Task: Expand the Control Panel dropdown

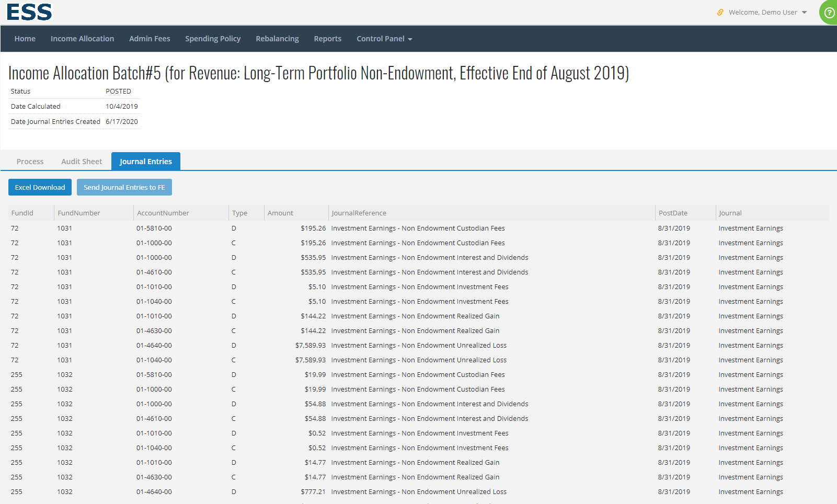Action: 384,38
